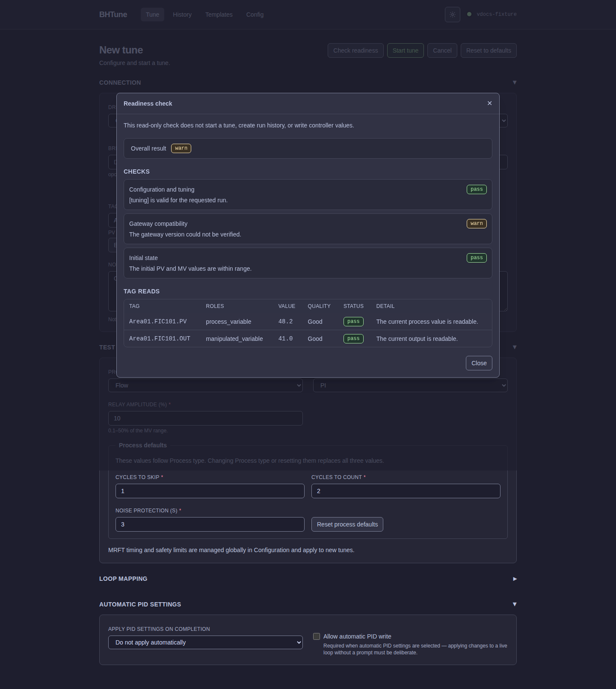
Task: Click the Initial state pass badge
Action: [x=477, y=258]
